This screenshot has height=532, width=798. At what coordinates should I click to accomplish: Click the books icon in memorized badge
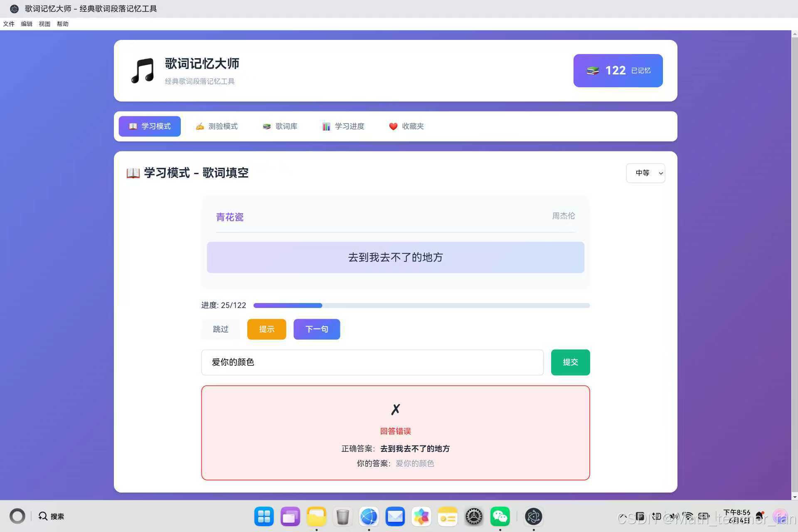point(593,71)
